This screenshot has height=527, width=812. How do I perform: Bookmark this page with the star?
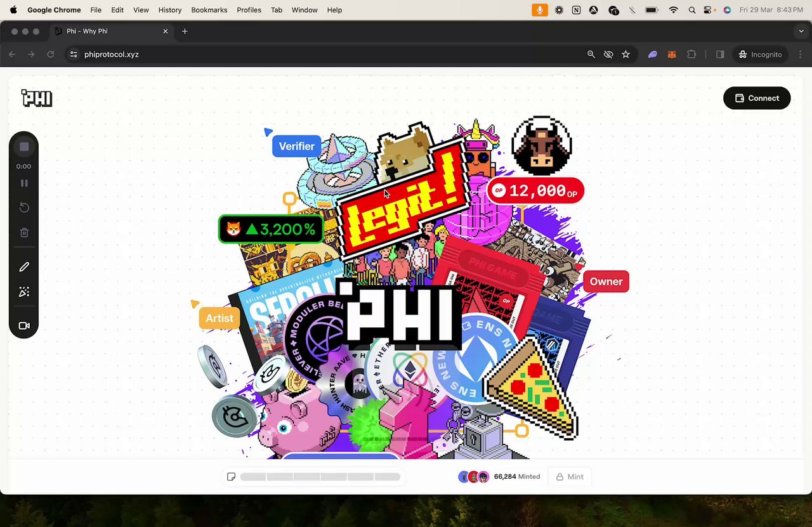click(x=625, y=55)
